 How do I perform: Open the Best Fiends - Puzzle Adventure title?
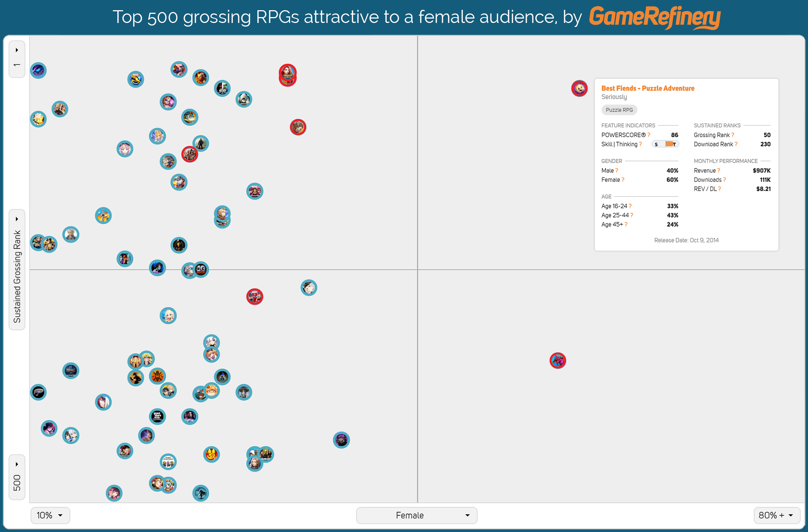coord(648,88)
